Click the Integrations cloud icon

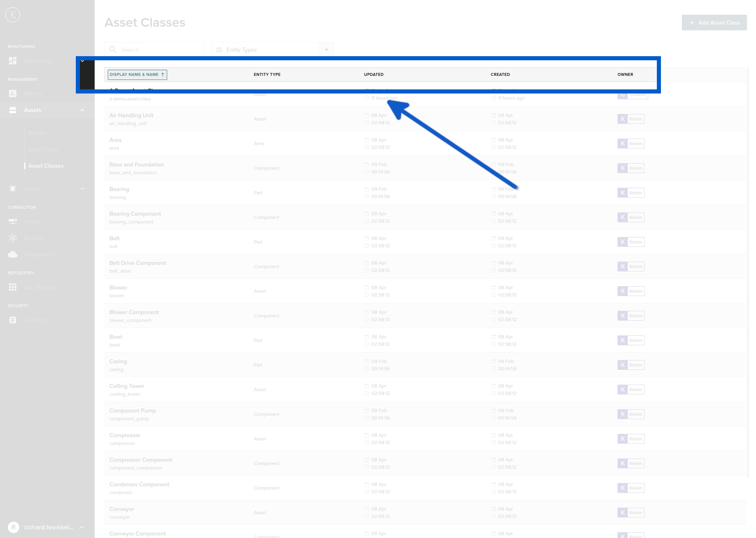(13, 254)
